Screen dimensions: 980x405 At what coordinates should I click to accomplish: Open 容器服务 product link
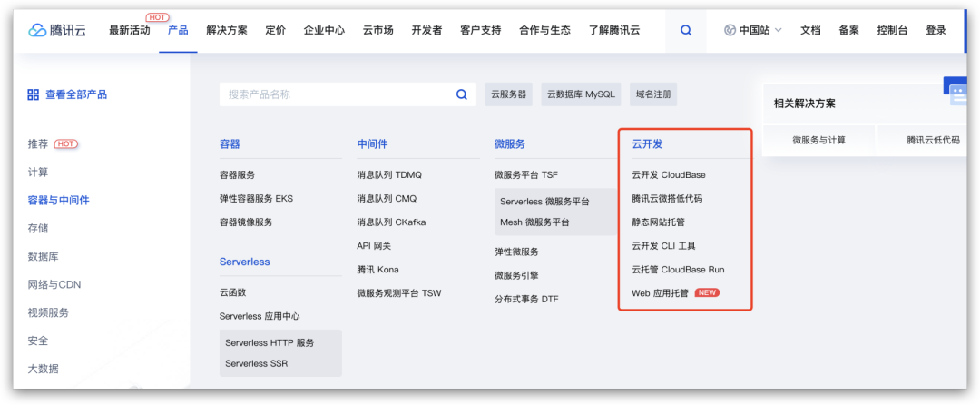[237, 175]
